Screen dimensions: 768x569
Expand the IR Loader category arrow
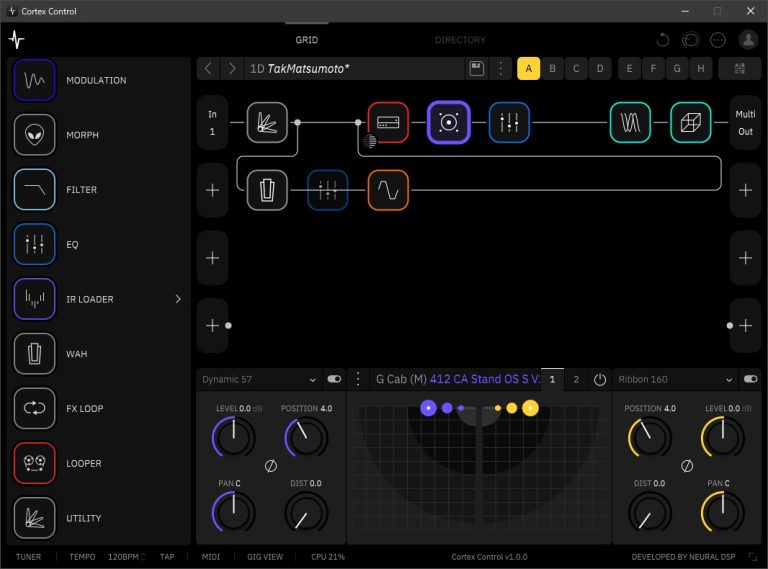coord(178,299)
